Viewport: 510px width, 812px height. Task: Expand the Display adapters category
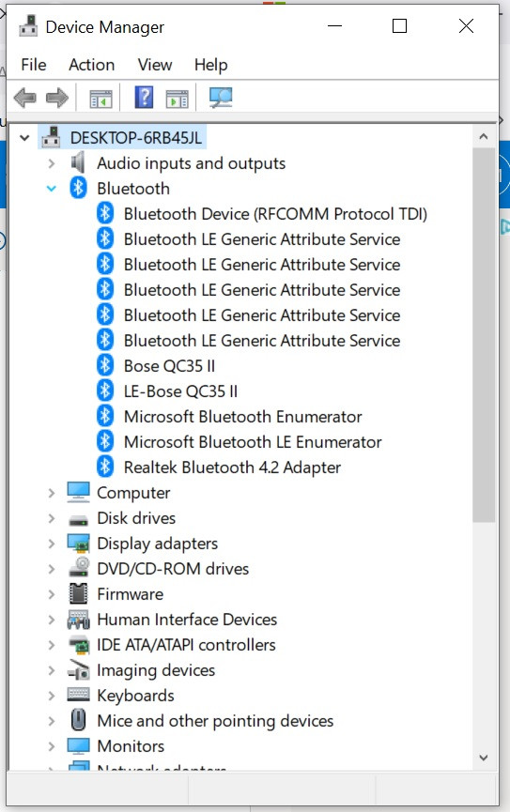52,544
